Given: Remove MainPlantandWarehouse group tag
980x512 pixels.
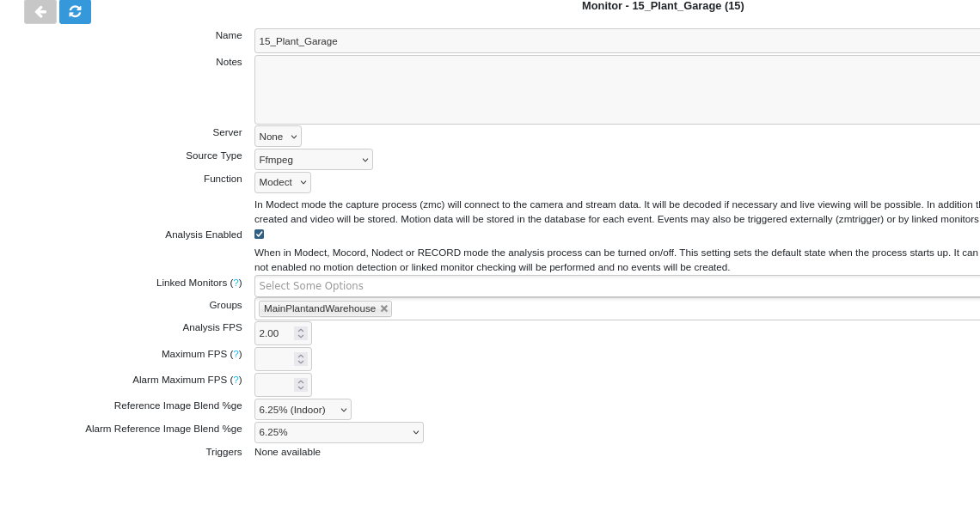Looking at the screenshot, I should (x=384, y=308).
